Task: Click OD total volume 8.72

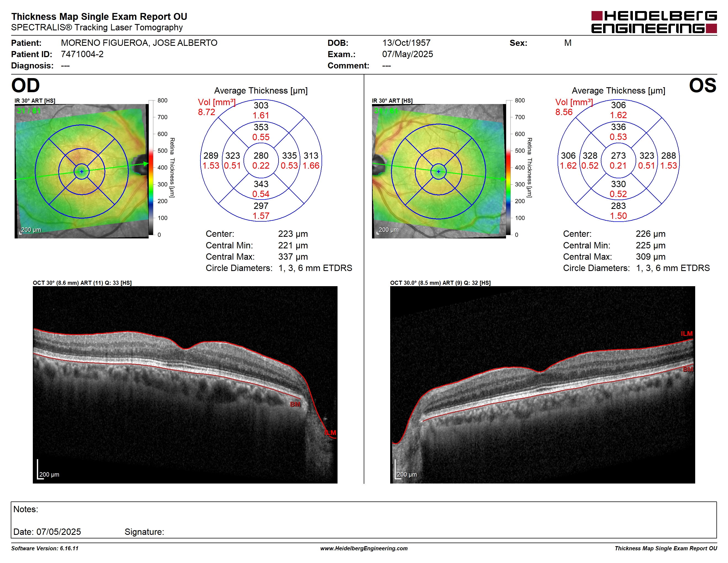Action: [x=206, y=112]
